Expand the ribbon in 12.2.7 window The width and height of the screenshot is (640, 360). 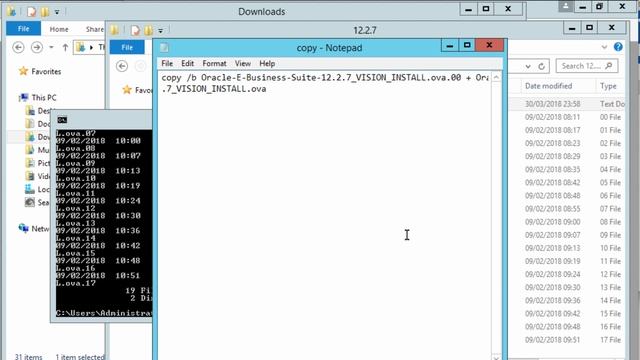(x=604, y=47)
